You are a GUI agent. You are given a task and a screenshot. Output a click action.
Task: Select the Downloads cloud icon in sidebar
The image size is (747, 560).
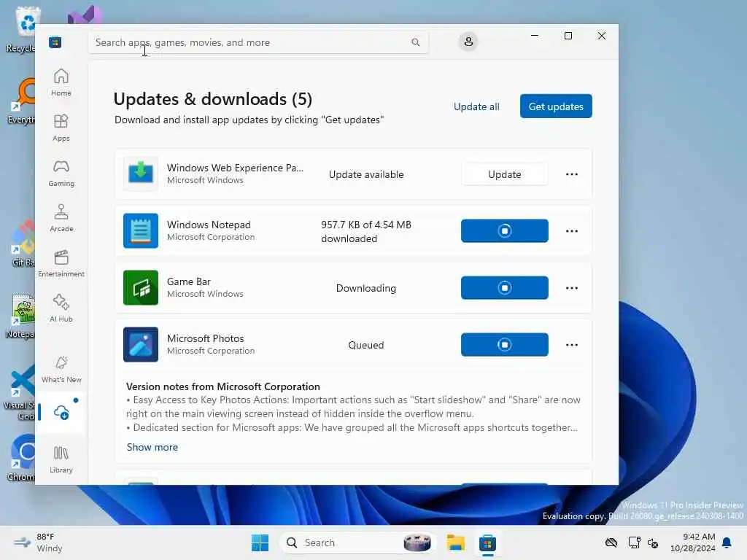61,413
